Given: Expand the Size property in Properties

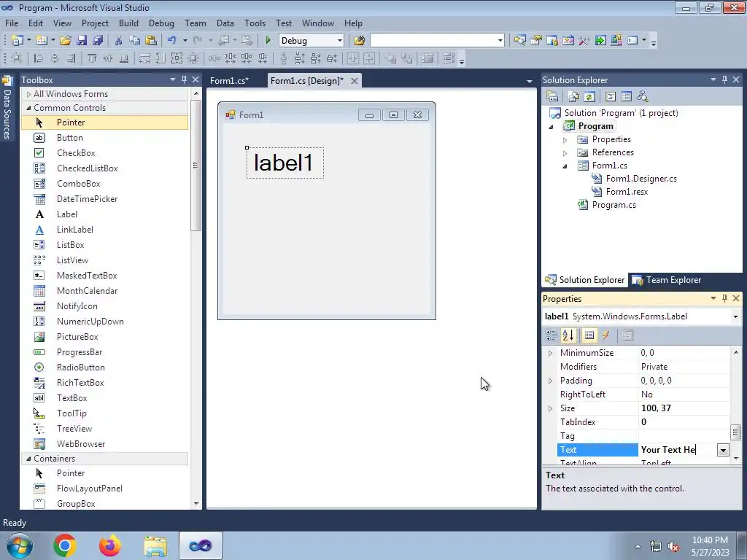Looking at the screenshot, I should click(x=550, y=408).
